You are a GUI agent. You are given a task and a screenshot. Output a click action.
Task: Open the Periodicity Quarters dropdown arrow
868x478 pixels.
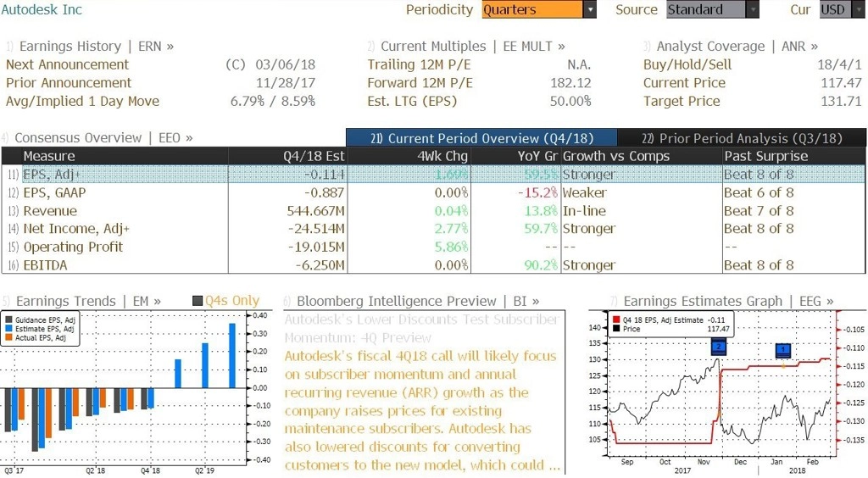pos(590,9)
